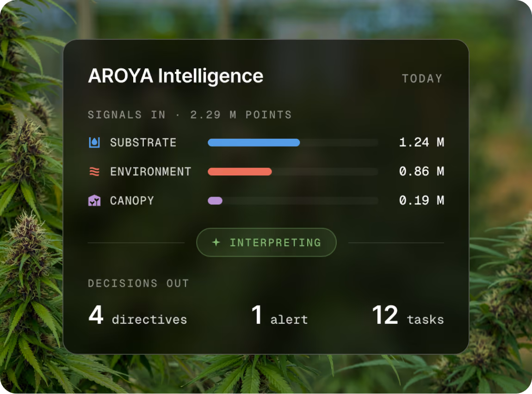532x394 pixels.
Task: Open the 12 tasks count
Action: [408, 315]
